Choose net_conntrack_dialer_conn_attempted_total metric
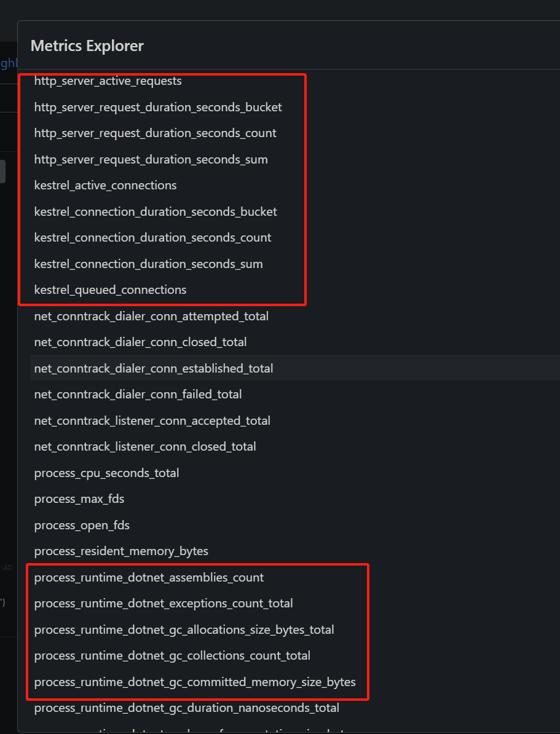The image size is (560, 734). [151, 317]
